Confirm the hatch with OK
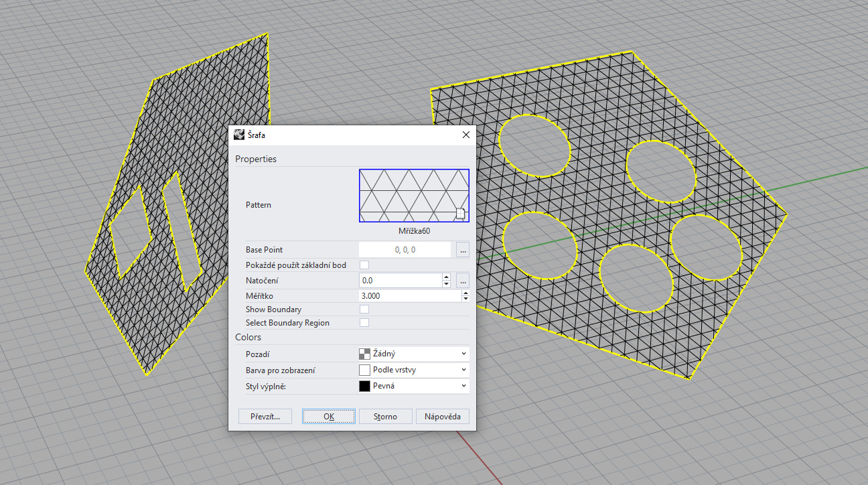 coord(328,416)
